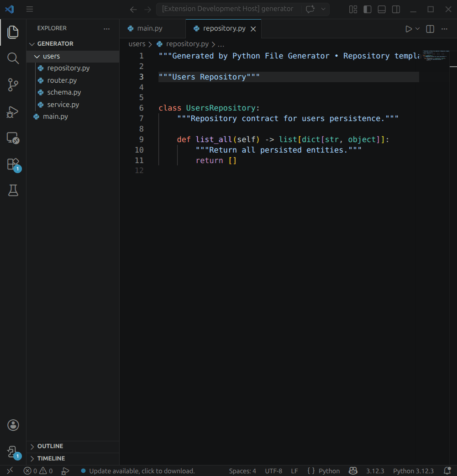Viewport: 457px width, 476px height.
Task: Open the hamburger menu icon
Action: coord(30,9)
